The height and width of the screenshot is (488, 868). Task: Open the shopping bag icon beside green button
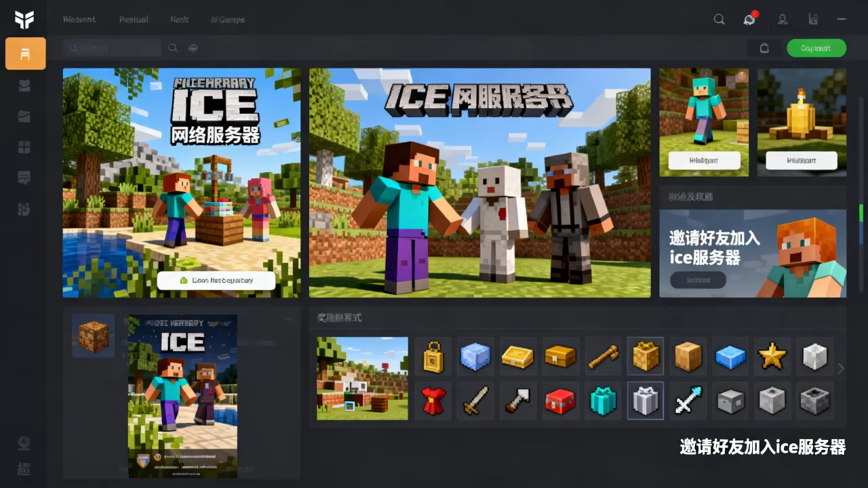pyautogui.click(x=764, y=48)
